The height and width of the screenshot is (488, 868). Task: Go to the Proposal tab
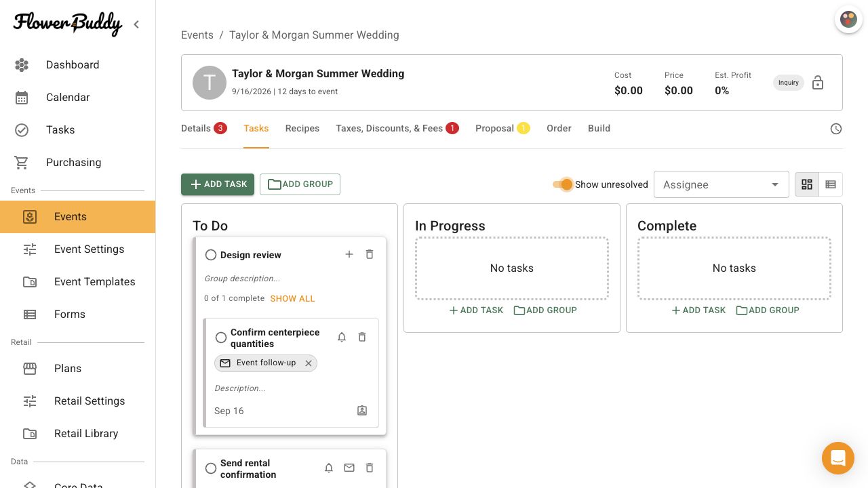coord(502,128)
